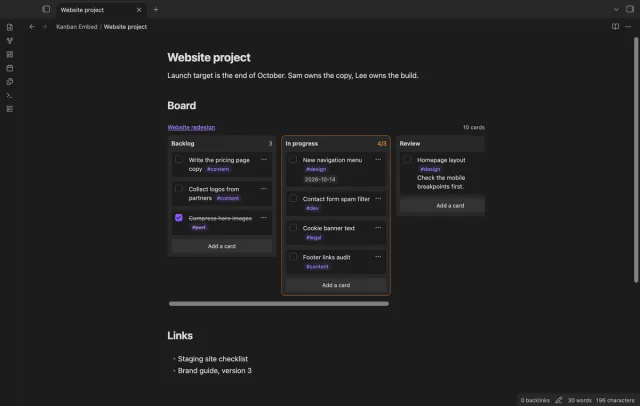The height and width of the screenshot is (406, 640).
Task: Click #content tag on pricing page card
Action: [218, 169]
